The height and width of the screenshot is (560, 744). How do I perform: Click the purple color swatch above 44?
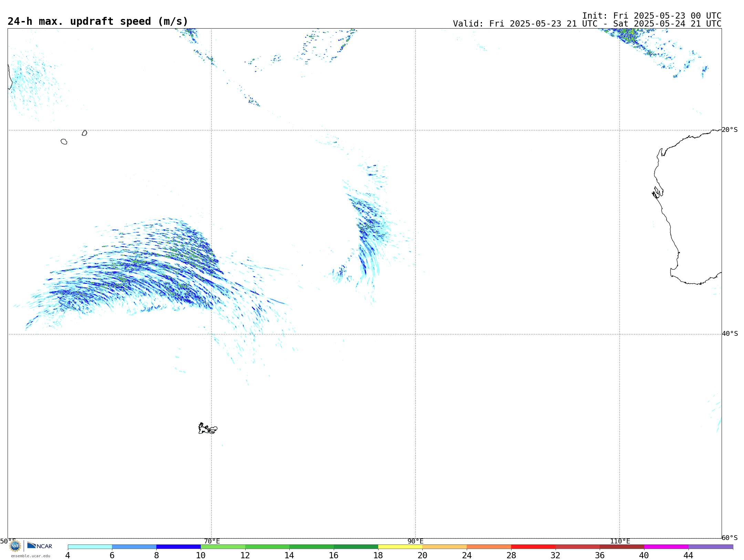(711, 547)
